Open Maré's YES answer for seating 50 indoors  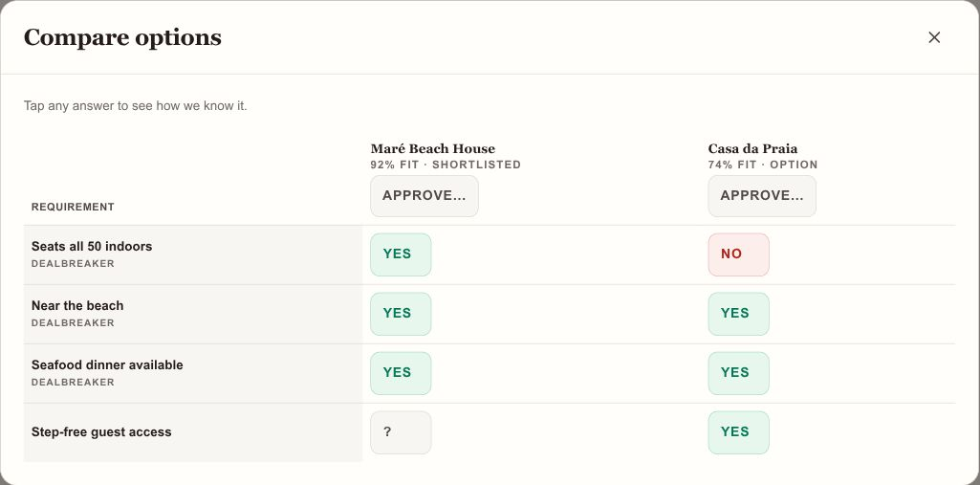point(401,254)
